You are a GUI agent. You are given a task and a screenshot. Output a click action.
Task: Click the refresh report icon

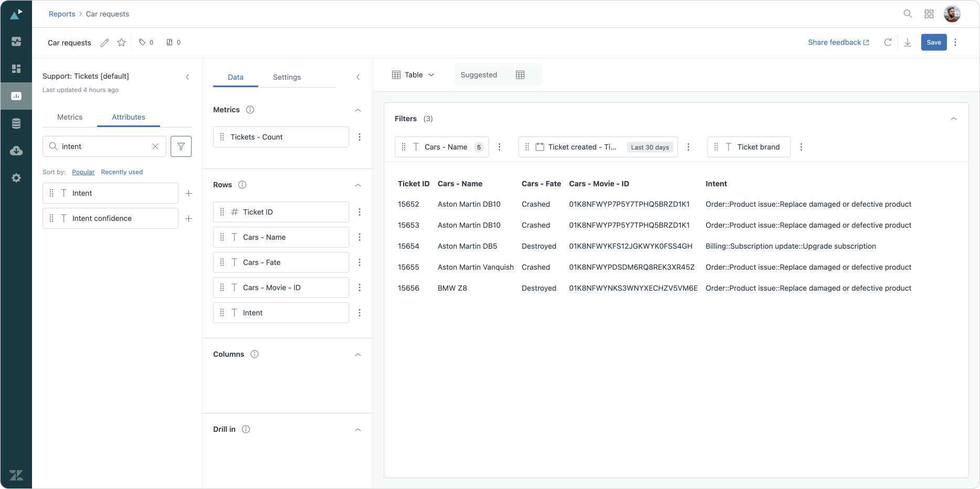coord(888,42)
